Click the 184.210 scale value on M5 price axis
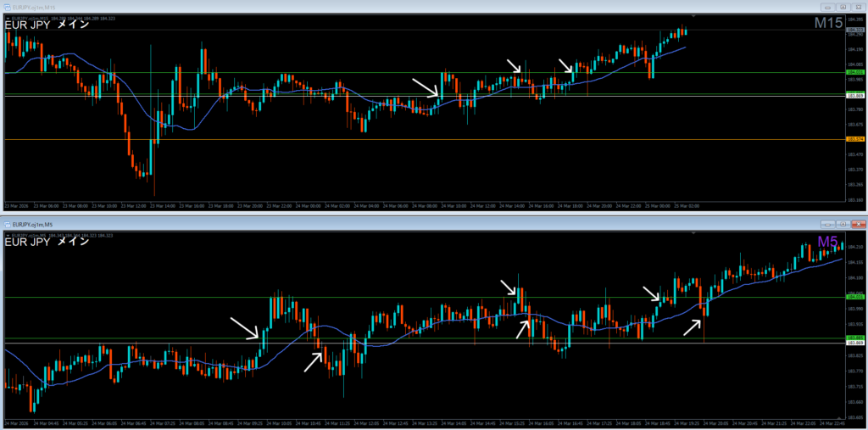 pos(855,247)
